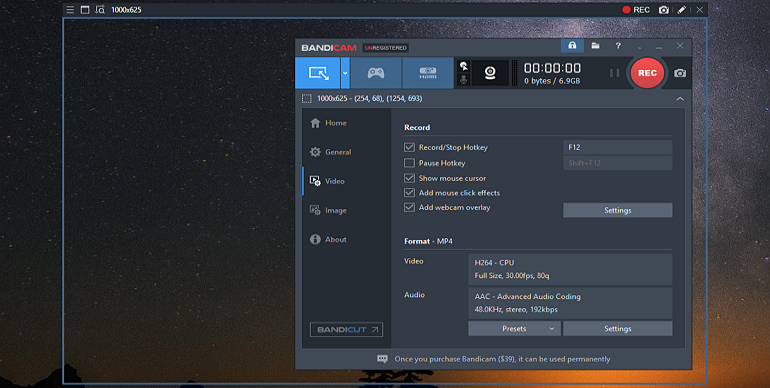Image resolution: width=770 pixels, height=388 pixels.
Task: Click AAC - Advanced Audio Coding text
Action: point(527,297)
